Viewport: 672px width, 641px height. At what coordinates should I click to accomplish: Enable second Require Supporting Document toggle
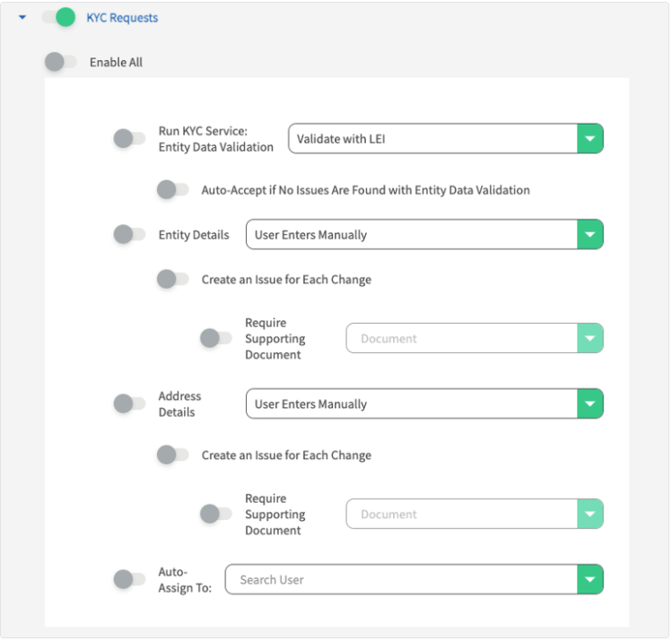216,514
